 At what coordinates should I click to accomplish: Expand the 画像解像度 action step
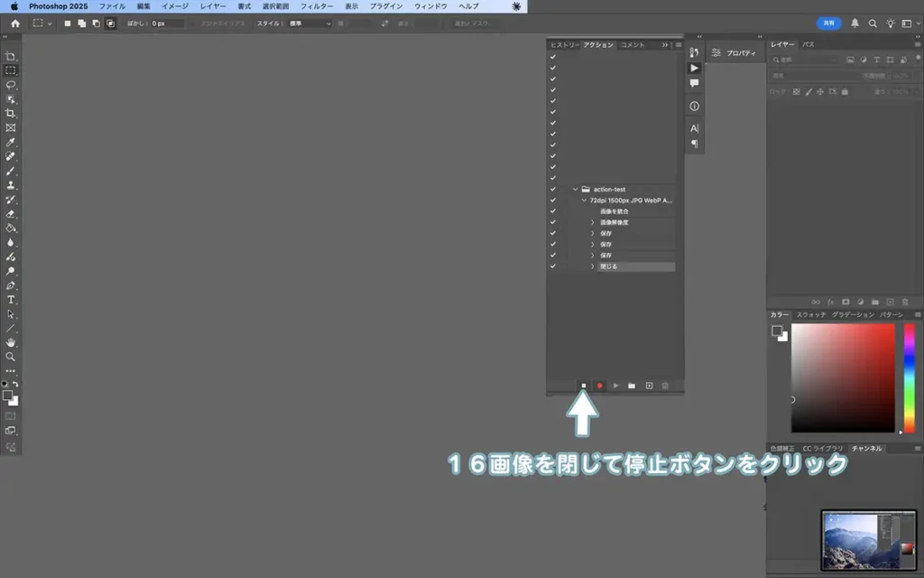[x=593, y=222]
